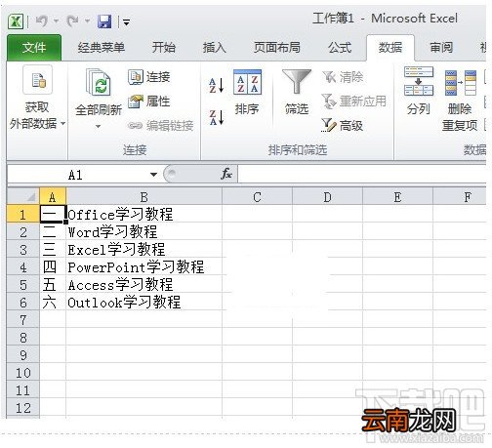This screenshot has width=492, height=448.
Task: Select column C header
Action: [257, 197]
